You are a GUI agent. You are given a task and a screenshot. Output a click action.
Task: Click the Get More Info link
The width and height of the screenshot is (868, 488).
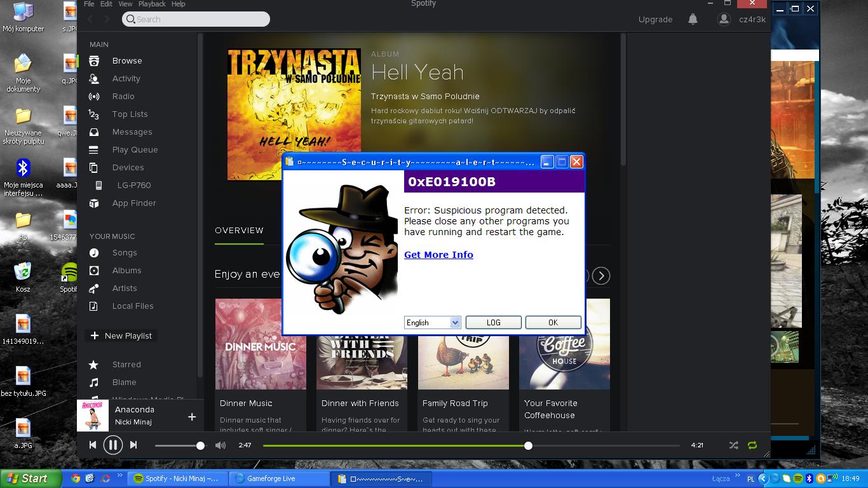(438, 255)
